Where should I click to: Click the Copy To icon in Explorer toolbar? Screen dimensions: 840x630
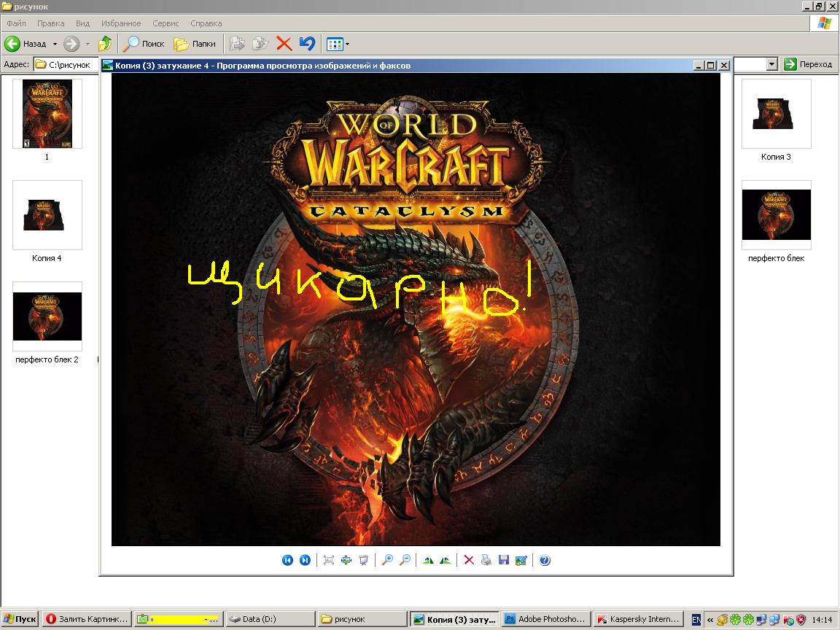260,44
